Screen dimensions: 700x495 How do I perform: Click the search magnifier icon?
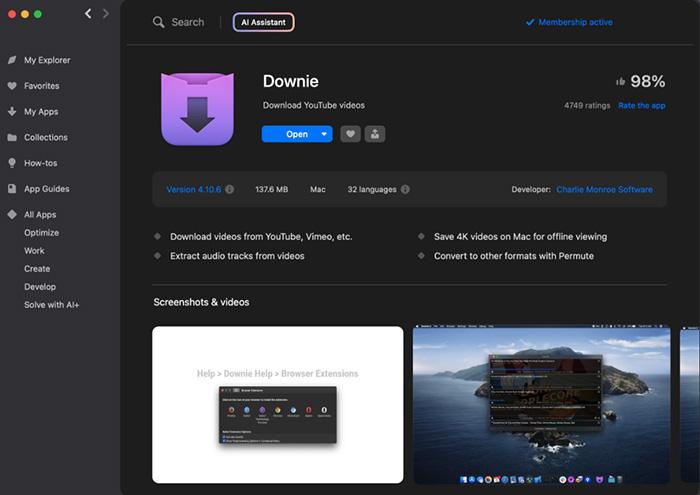point(158,22)
